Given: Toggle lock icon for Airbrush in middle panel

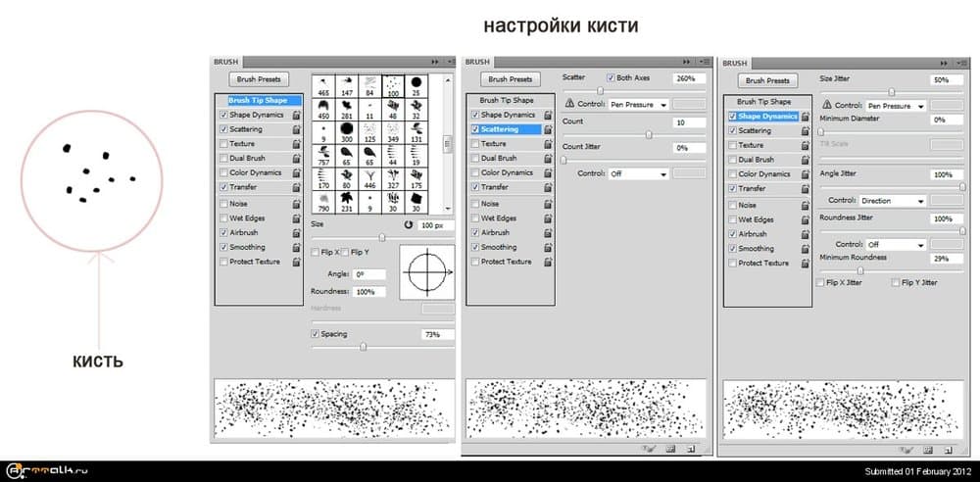Looking at the screenshot, I should (x=548, y=232).
